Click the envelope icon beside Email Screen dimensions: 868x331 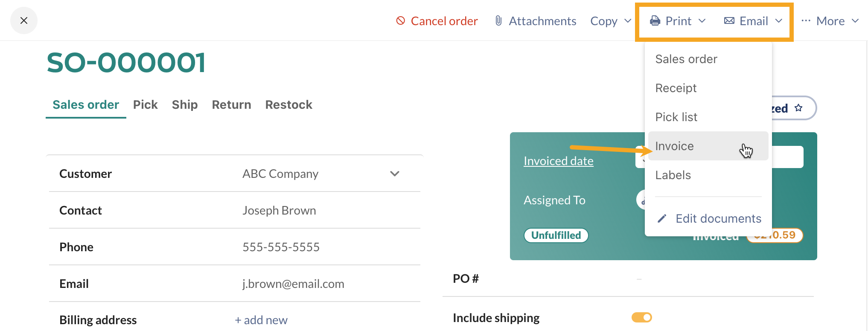tap(728, 20)
